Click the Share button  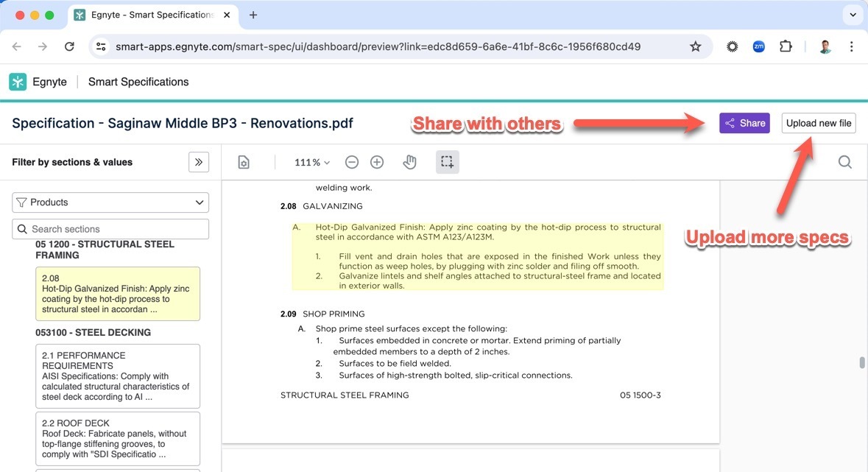[744, 123]
